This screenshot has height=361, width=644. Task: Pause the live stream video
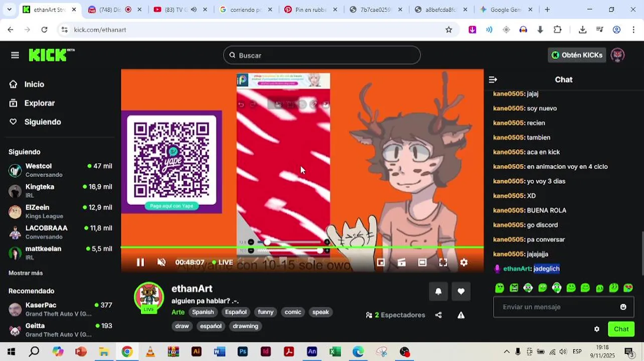(140, 262)
